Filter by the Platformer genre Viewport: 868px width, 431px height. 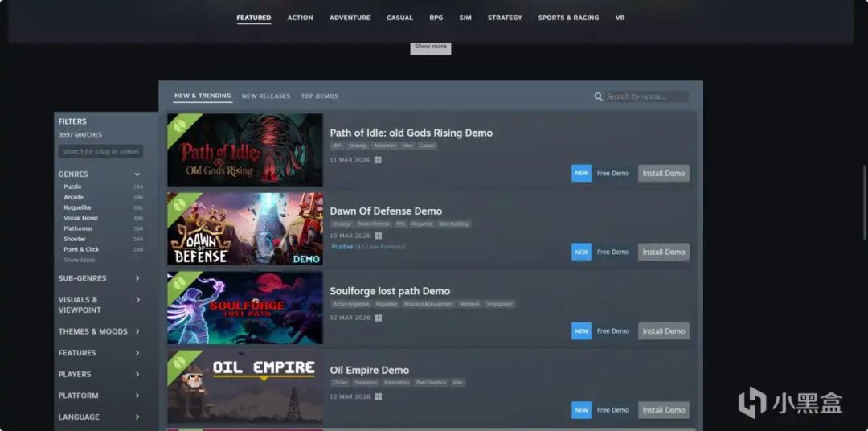(x=78, y=229)
